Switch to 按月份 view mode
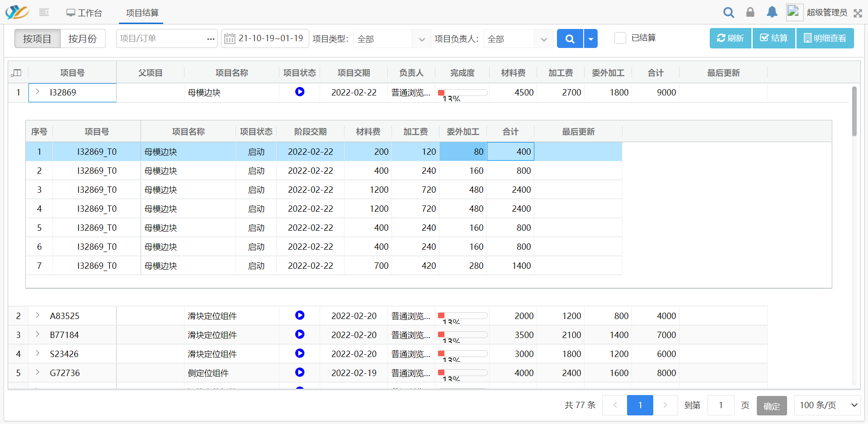This screenshot has width=868, height=424. click(83, 38)
